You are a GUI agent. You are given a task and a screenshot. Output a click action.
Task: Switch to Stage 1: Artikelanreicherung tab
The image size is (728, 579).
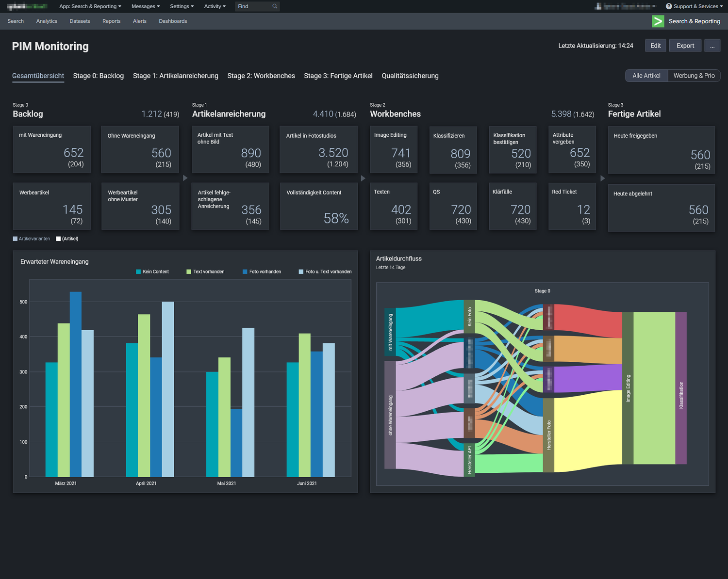click(x=176, y=76)
